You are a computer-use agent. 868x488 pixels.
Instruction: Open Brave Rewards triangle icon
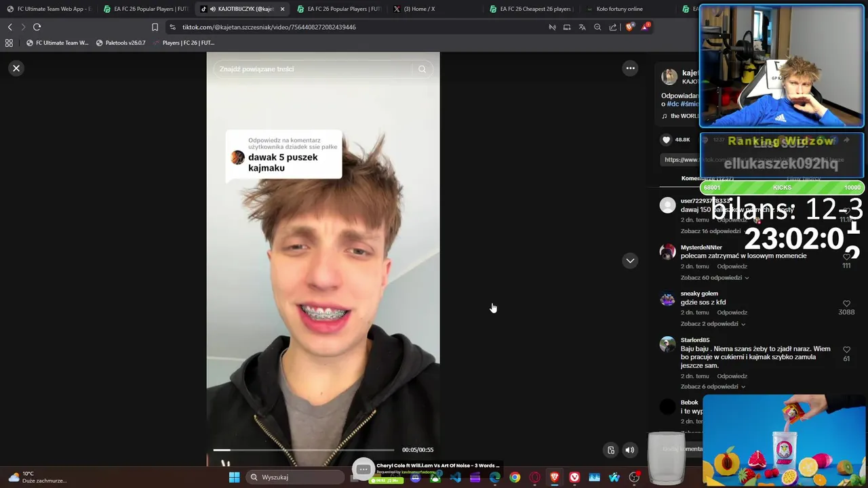tap(645, 27)
